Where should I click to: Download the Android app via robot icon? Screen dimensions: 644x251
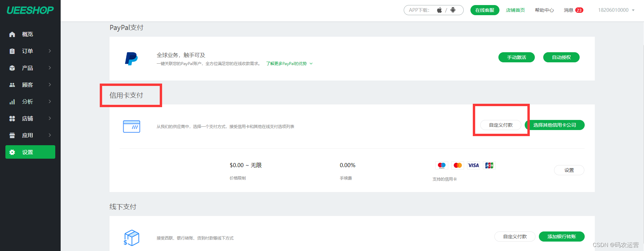pyautogui.click(x=453, y=10)
